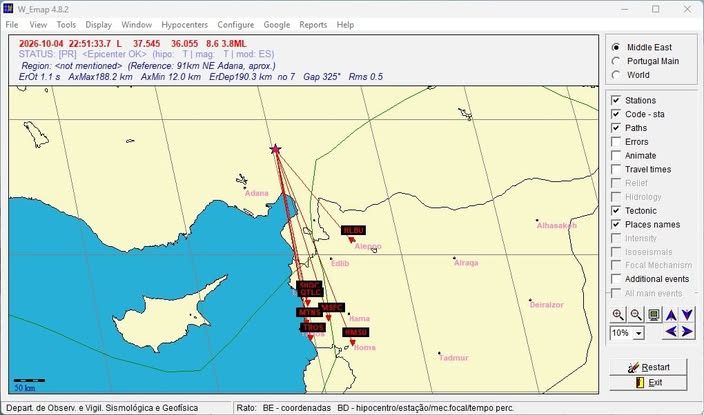Click the Adana place name on map
The height and width of the screenshot is (415, 704).
point(257,193)
